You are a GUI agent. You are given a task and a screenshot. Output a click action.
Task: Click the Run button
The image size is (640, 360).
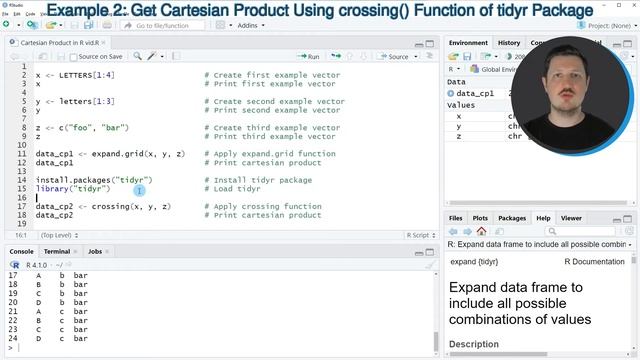(x=309, y=56)
